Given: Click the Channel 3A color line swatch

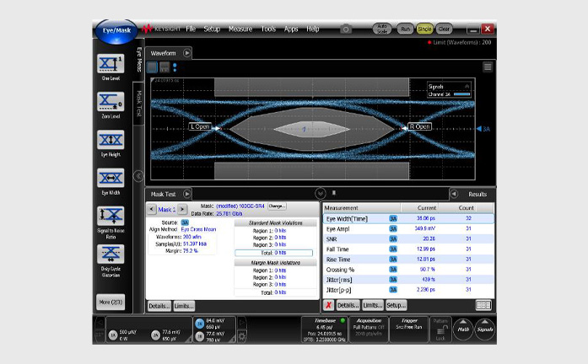Looking at the screenshot, I should (461, 94).
